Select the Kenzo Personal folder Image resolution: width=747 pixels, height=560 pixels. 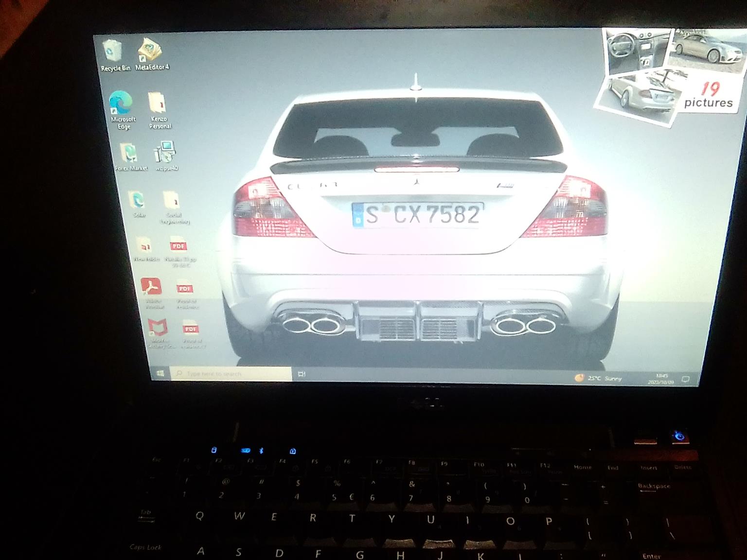click(x=159, y=108)
